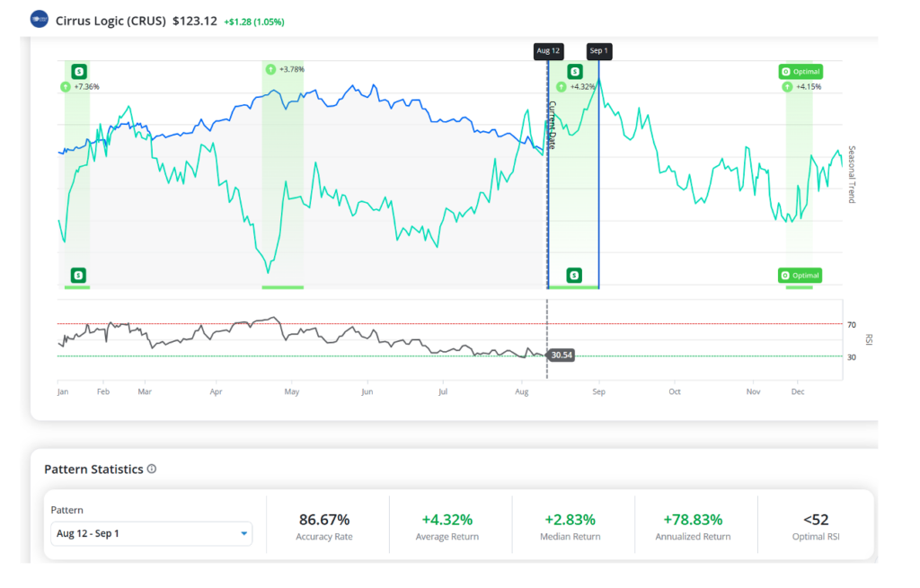Click the 30.54 RSI value tag
Screen dimensions: 920x588
click(561, 355)
